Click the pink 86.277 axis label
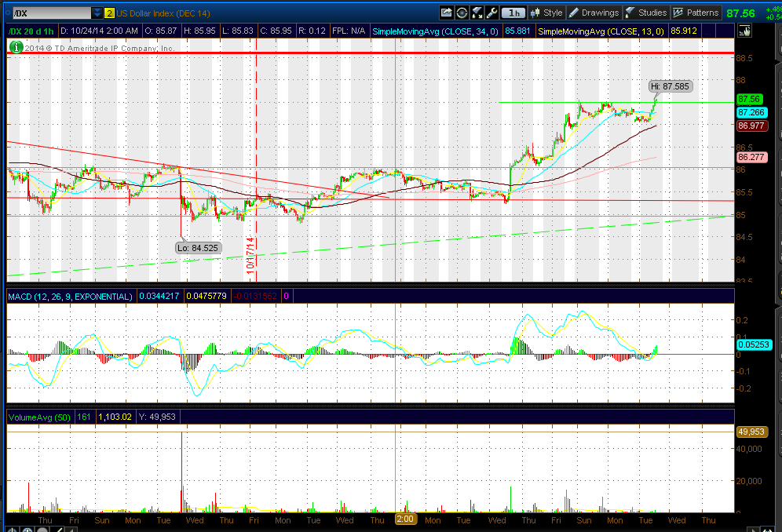The height and width of the screenshot is (532, 782). point(751,157)
